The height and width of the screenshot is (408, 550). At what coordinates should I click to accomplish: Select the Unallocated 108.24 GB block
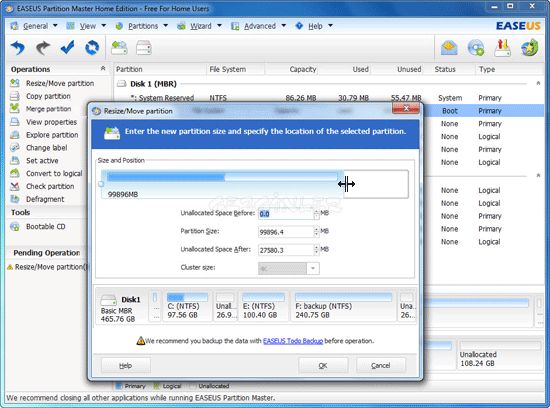click(x=500, y=355)
